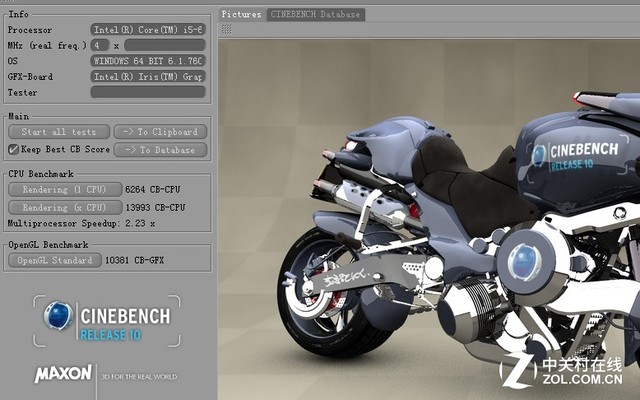
Task: Run Rendering (x CPU) benchmark
Action: (x=65, y=207)
